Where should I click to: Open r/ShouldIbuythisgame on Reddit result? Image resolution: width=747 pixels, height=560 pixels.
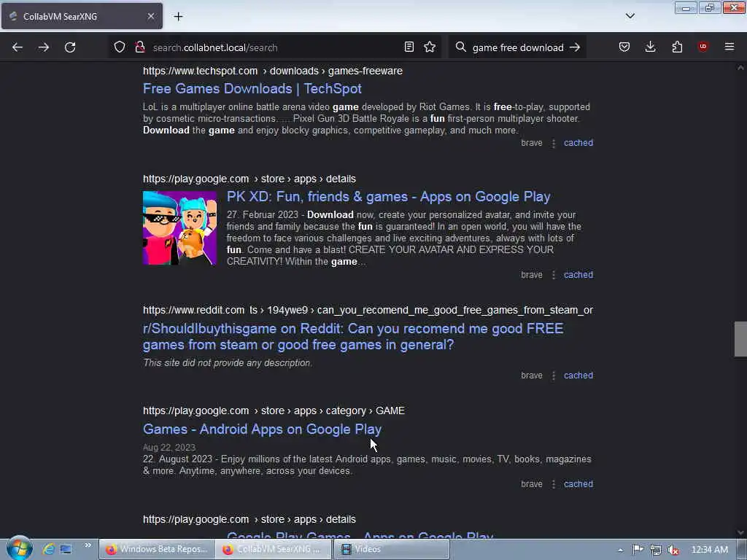tap(353, 337)
